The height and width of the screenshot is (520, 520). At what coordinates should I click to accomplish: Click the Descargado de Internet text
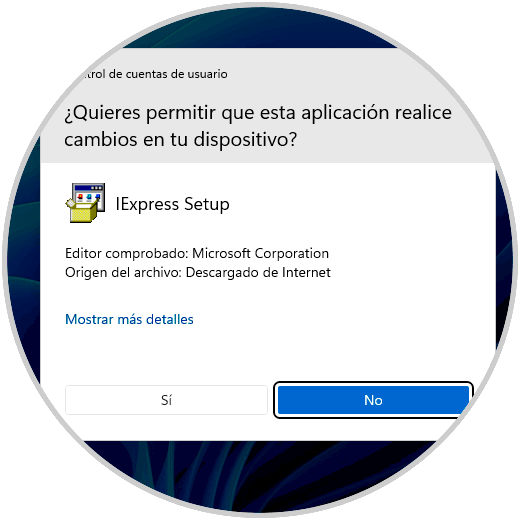[258, 273]
